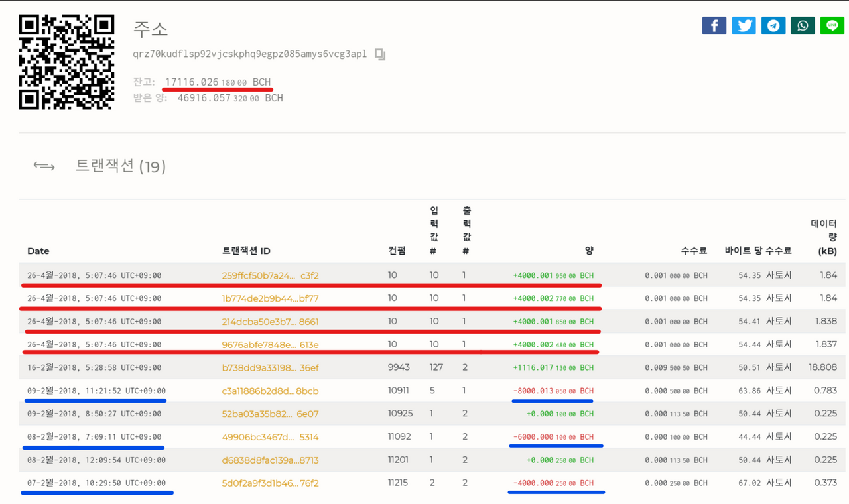Share the address on Facebook
This screenshot has height=504, width=849.
pos(714,26)
